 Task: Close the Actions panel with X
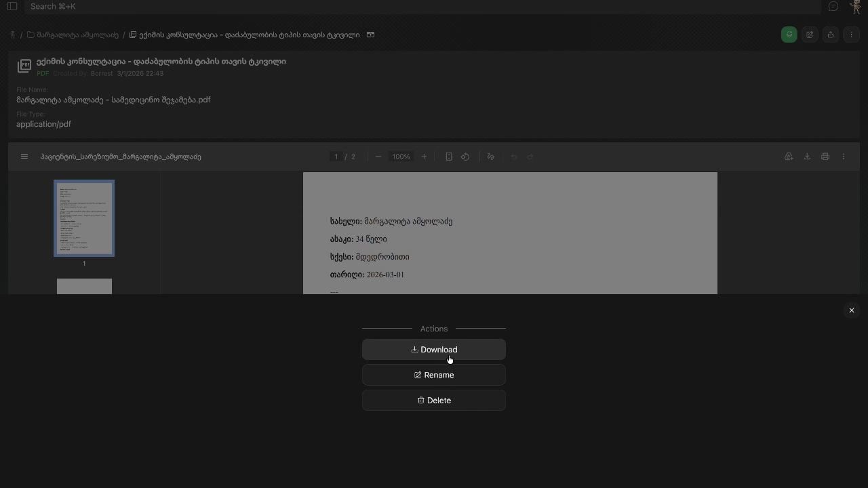(x=852, y=310)
